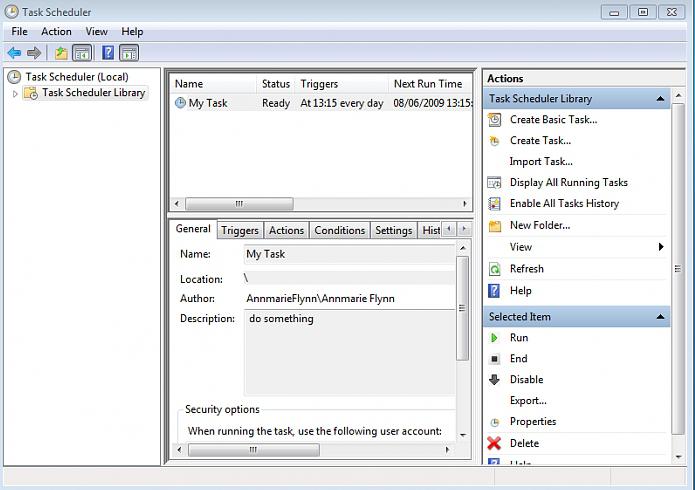Viewport: 695px width, 490px height.
Task: Click the 'At 13:15 every day' trigger cell
Action: [x=342, y=103]
